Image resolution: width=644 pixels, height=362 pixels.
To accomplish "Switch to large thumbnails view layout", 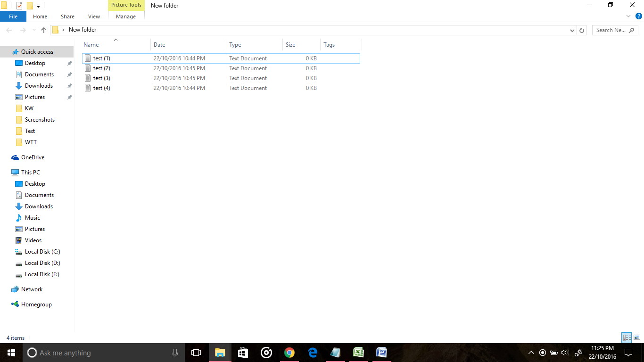I will pos(637,337).
